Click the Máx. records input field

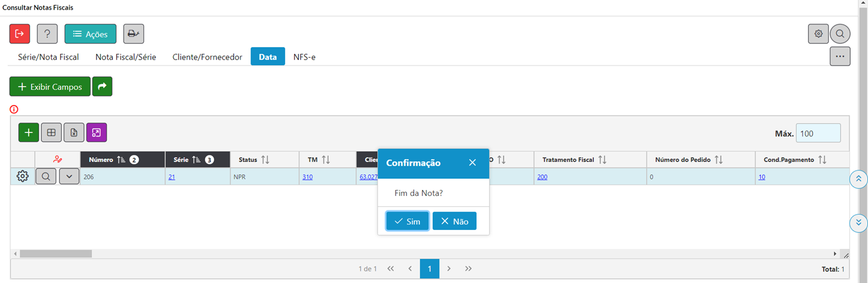(818, 133)
